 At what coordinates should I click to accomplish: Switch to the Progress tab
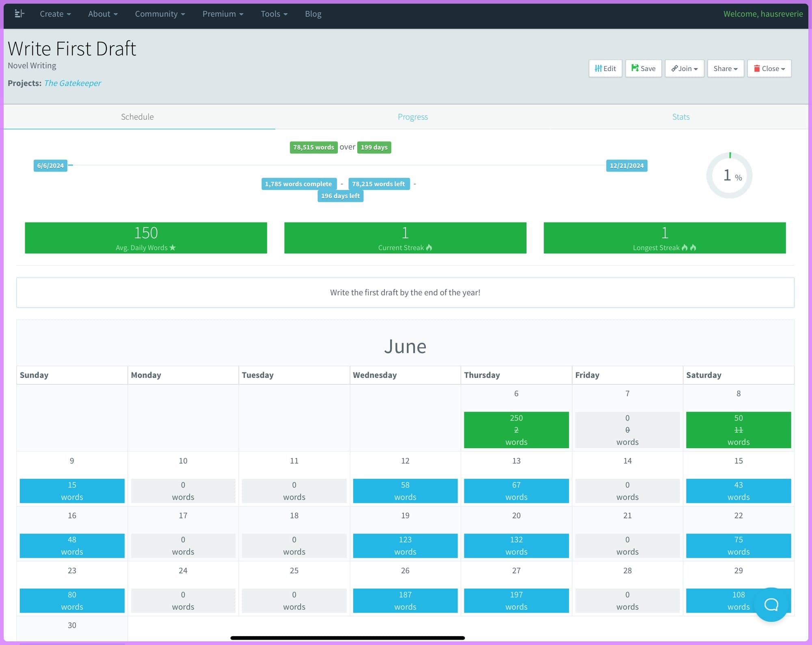pyautogui.click(x=412, y=117)
